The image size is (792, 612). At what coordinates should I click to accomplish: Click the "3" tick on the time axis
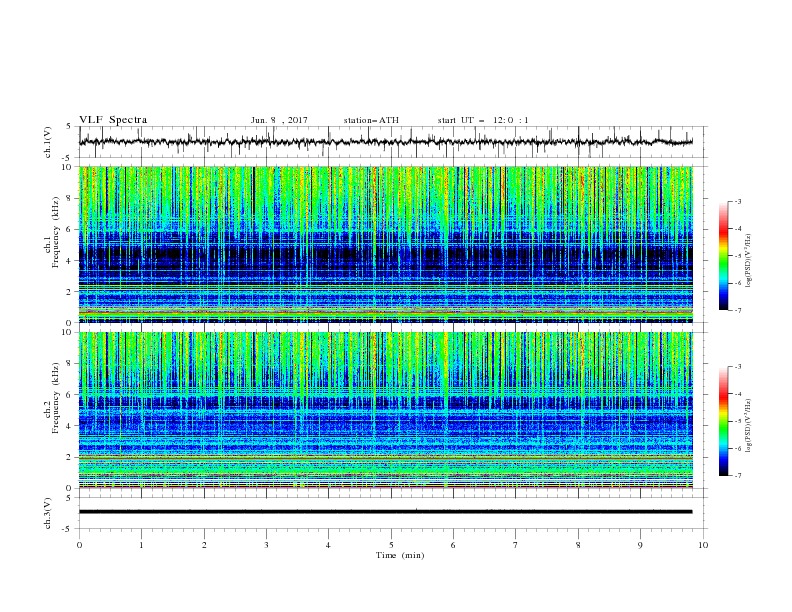266,545
